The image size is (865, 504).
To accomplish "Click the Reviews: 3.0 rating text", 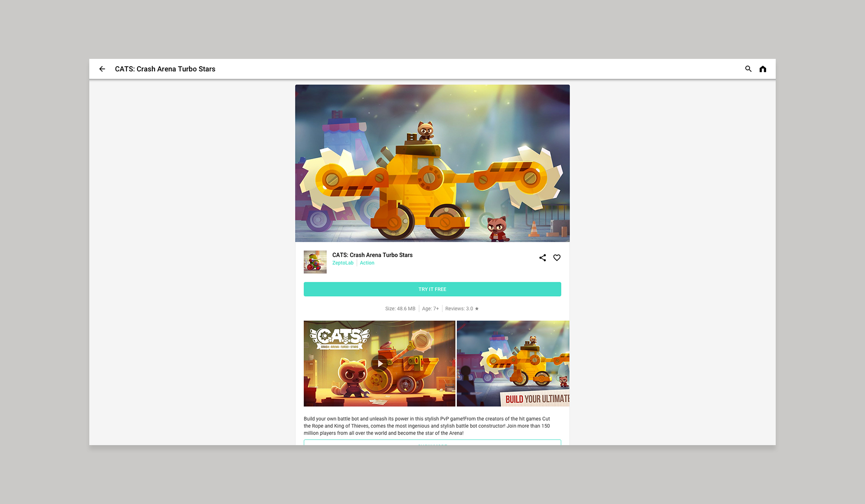I will (462, 309).
